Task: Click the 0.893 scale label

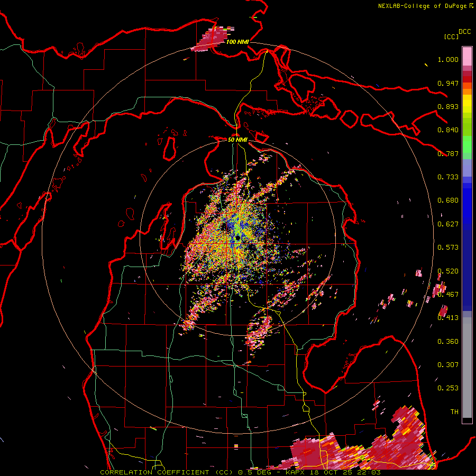Action: (x=448, y=106)
